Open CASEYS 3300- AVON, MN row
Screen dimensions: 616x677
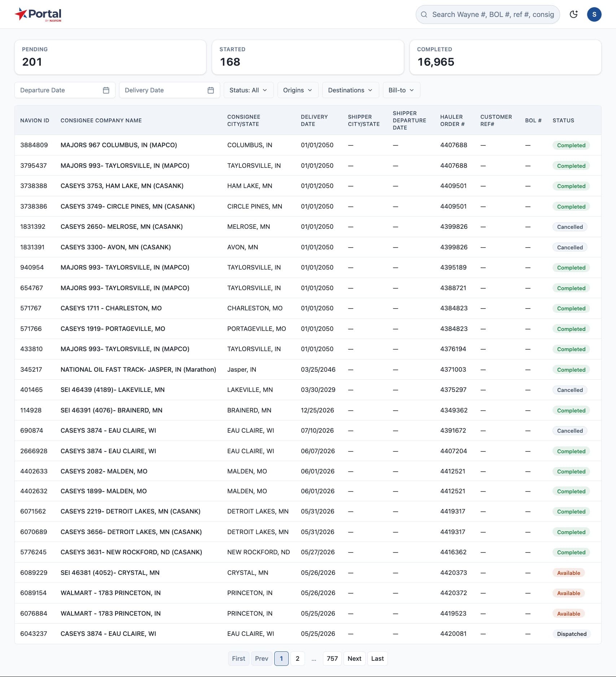(x=308, y=247)
